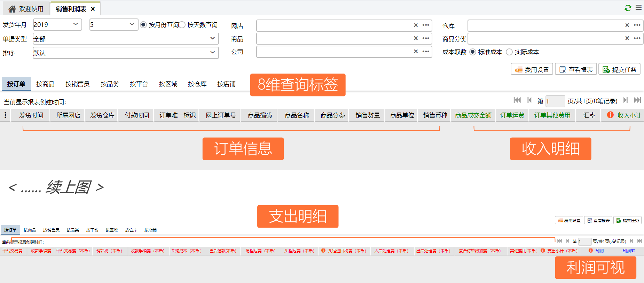Switch to the large 按店铺 tab
The width and height of the screenshot is (644, 283).
click(x=226, y=84)
